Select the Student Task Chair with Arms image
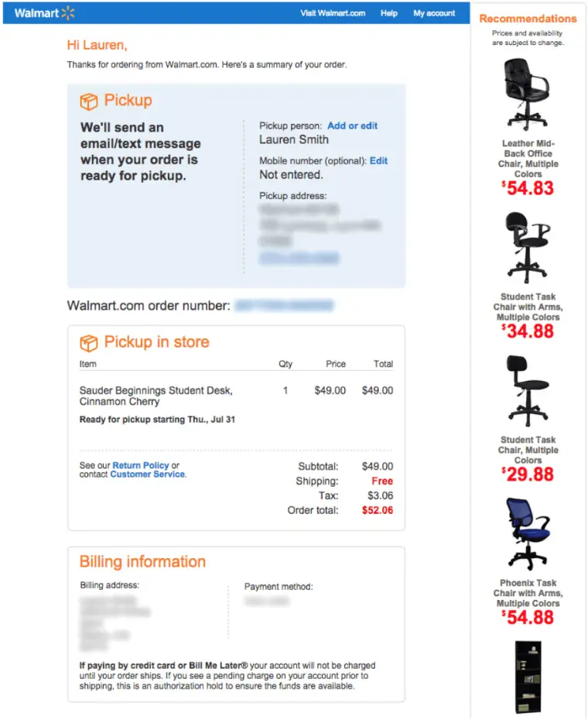Image resolution: width=588 pixels, height=720 pixels. tap(527, 246)
